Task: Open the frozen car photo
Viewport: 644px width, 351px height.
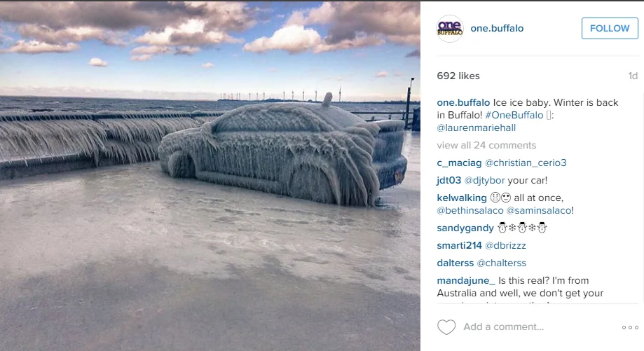Action: 210,176
